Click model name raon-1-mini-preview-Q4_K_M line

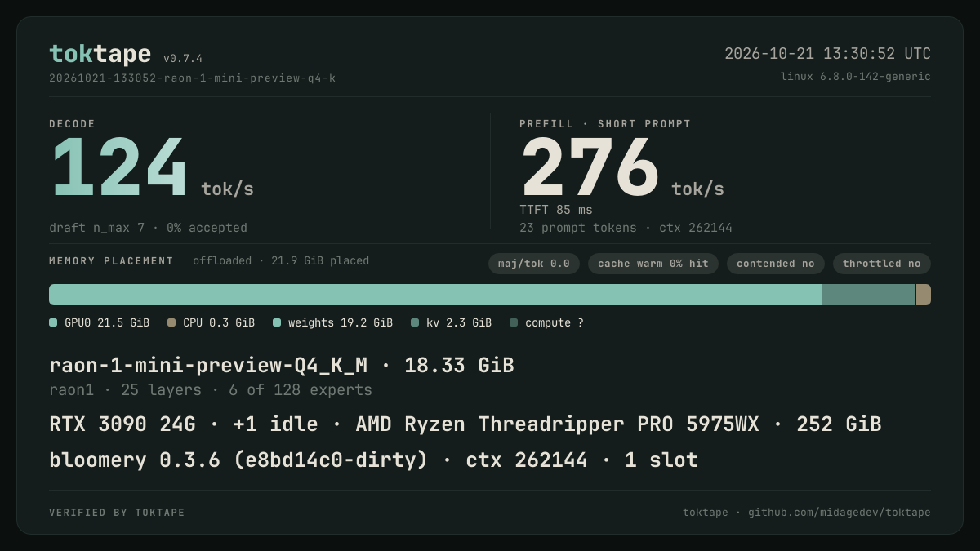[282, 366]
